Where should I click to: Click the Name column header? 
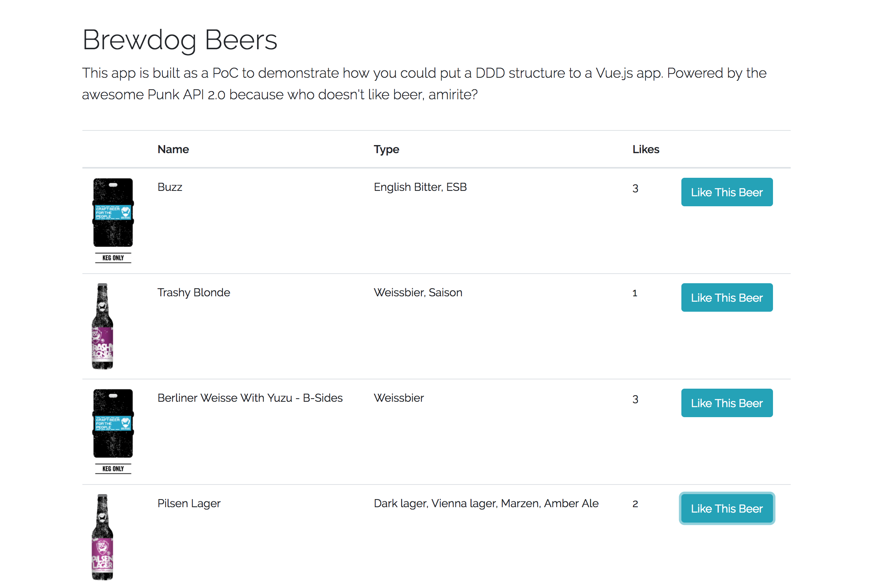click(173, 149)
